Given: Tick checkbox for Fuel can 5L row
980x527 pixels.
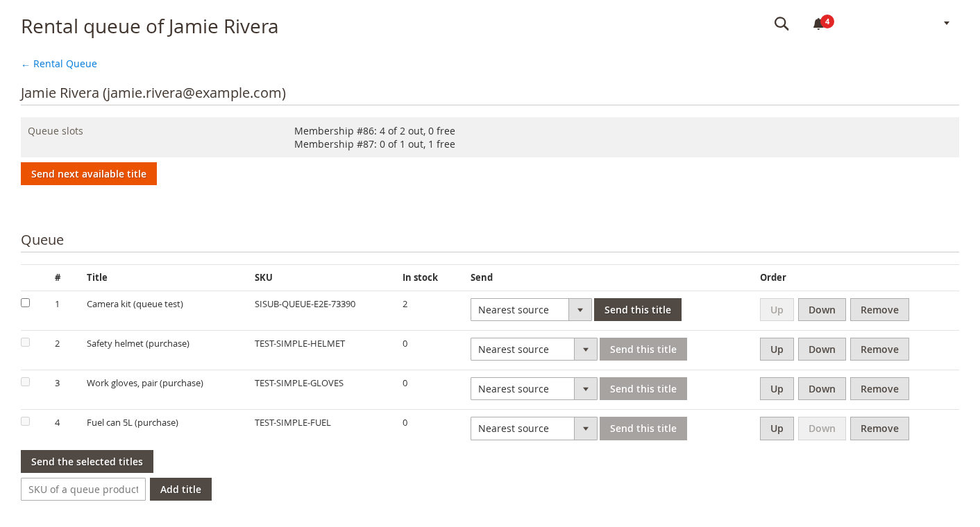Looking at the screenshot, I should (x=26, y=422).
